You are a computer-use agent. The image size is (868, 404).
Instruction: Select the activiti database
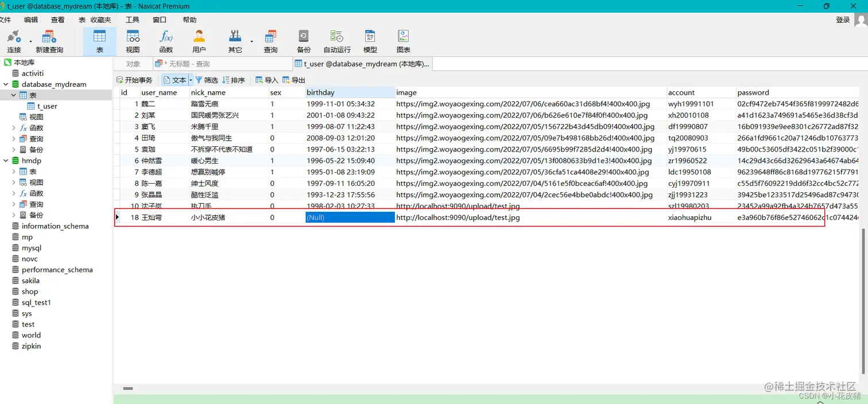(28, 73)
